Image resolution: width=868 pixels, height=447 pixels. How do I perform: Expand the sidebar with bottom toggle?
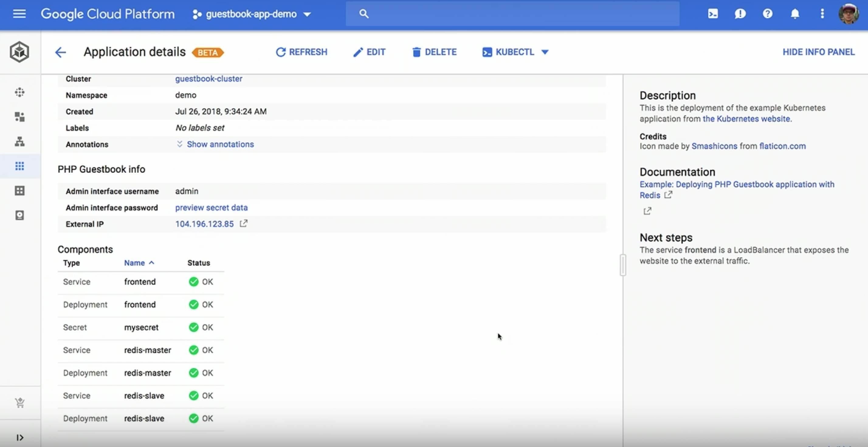(20, 437)
